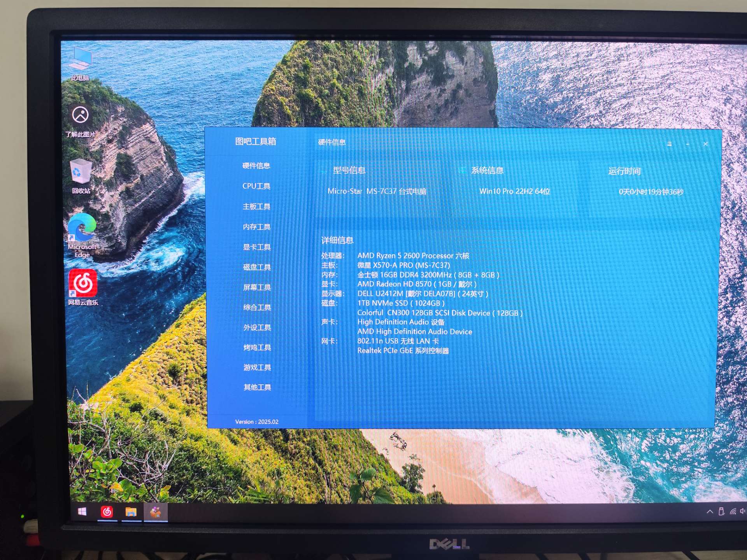This screenshot has width=747, height=560.
Task: Select the 硬件信息 sidebar item
Action: coord(256,166)
